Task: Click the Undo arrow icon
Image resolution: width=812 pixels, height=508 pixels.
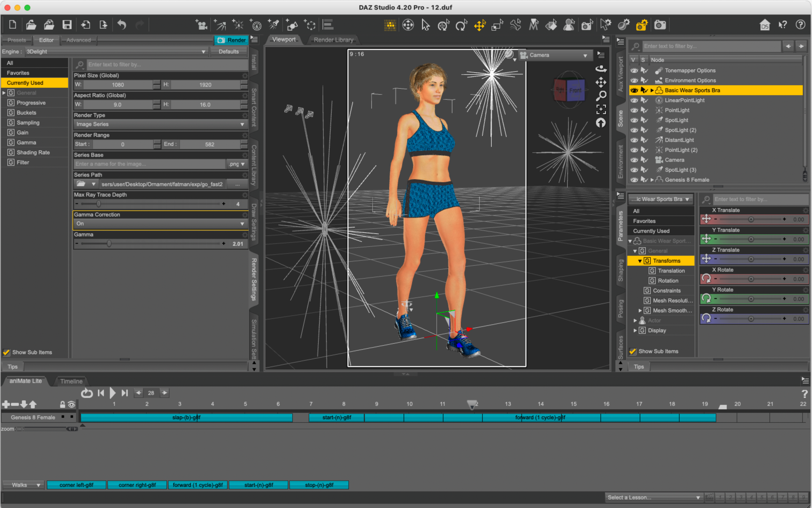Action: coord(122,25)
